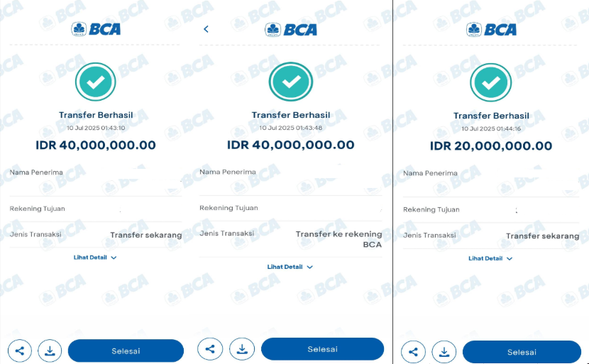Download the IDR 20,000,000.00 receipt
The image size is (589, 364).
pos(444,352)
